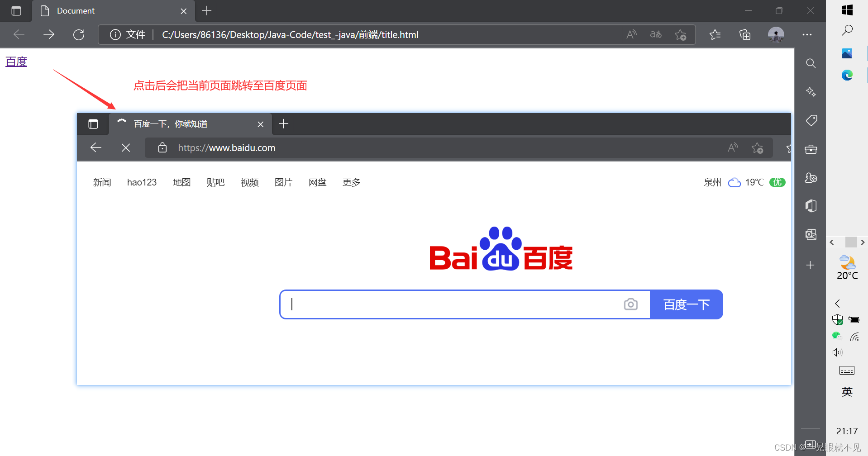Select the Document tab
The width and height of the screenshot is (868, 456).
pos(113,11)
